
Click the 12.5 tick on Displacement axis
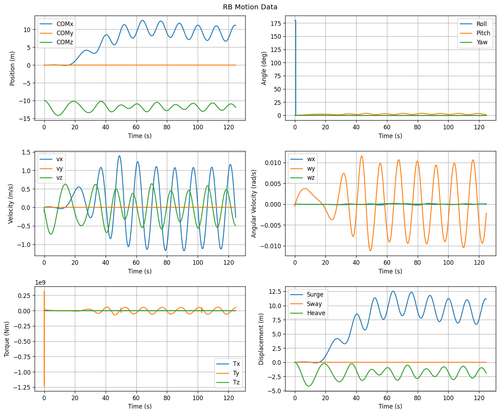tap(275, 292)
